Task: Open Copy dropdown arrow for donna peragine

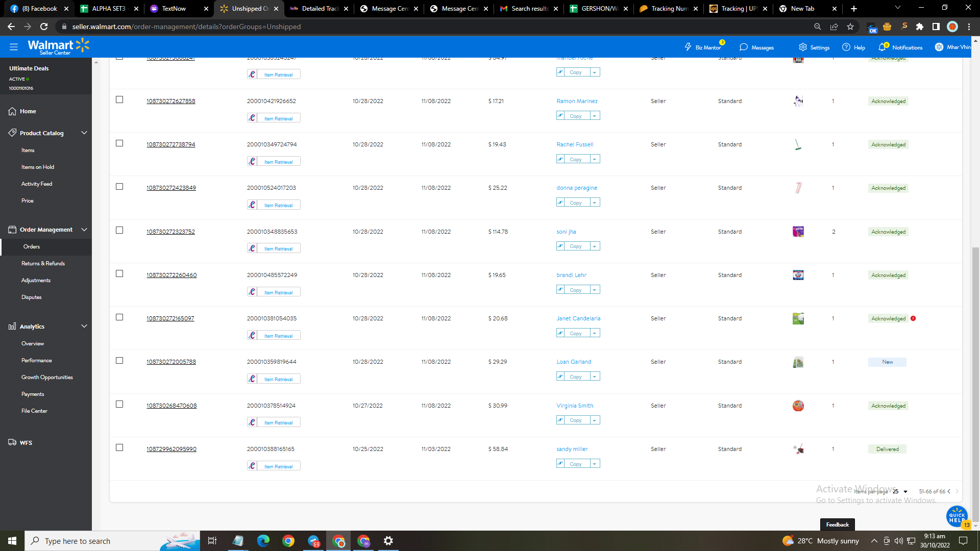Action: pyautogui.click(x=595, y=203)
